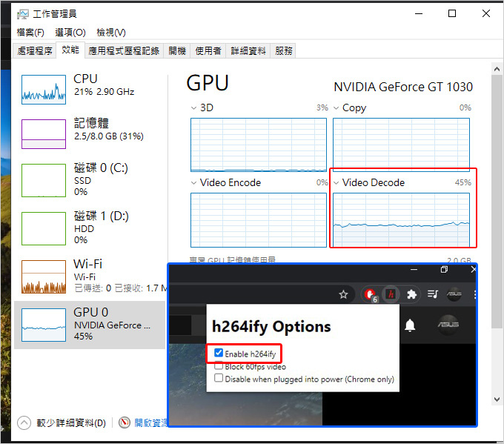Click the ASUS profile avatar in toolbar
Image resolution: width=504 pixels, height=444 pixels.
pyautogui.click(x=454, y=294)
